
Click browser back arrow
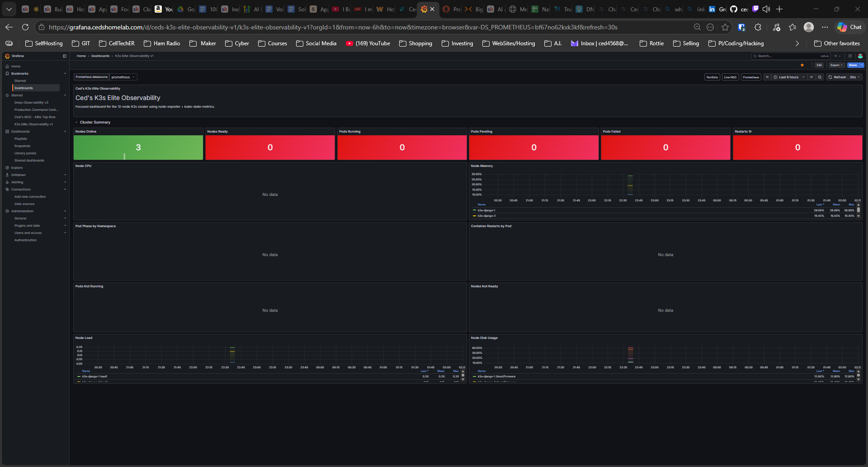(9, 27)
